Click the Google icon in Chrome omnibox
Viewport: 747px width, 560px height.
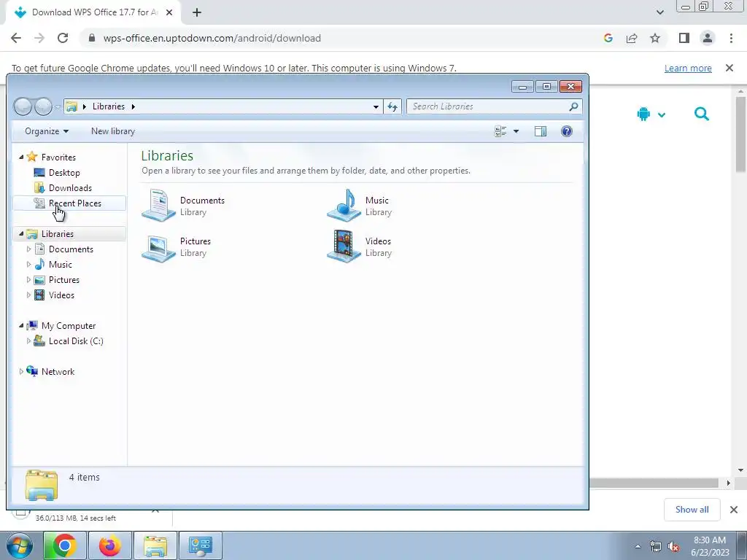point(608,38)
